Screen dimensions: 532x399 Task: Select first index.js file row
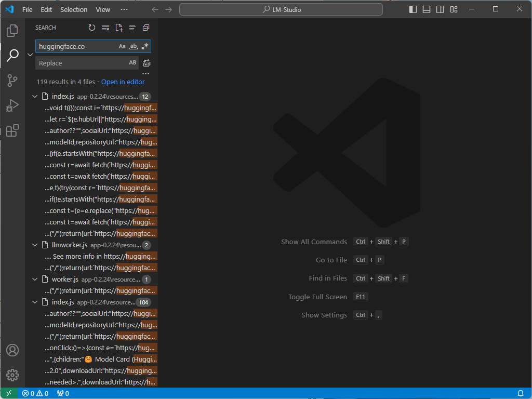91,96
